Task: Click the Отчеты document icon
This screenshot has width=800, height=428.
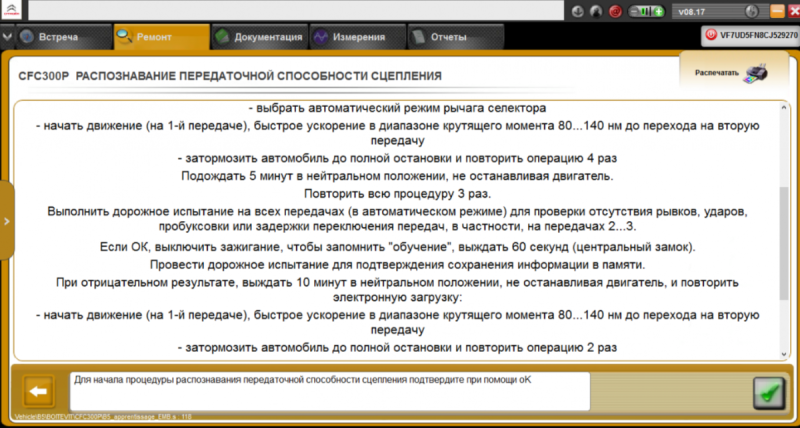Action: [x=418, y=37]
